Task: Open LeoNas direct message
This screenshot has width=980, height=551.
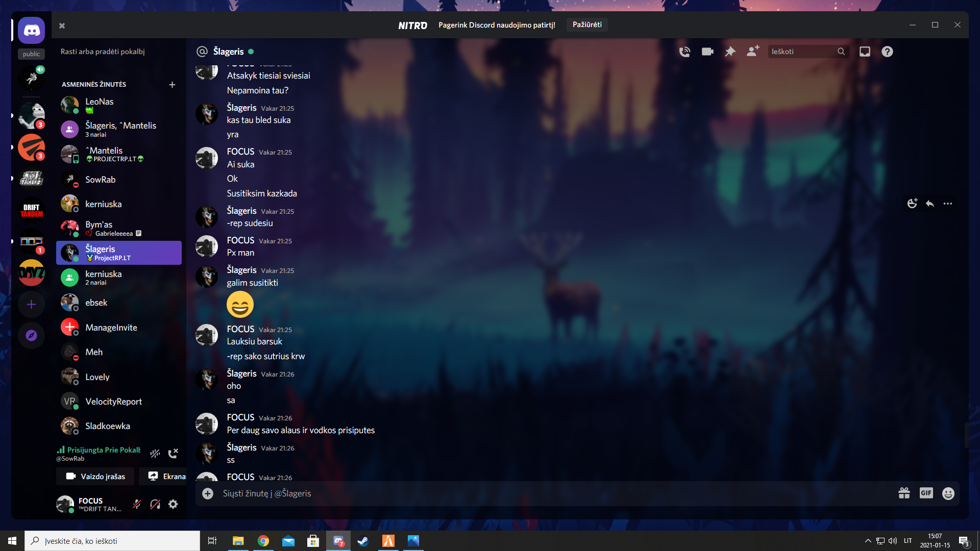Action: 119,105
